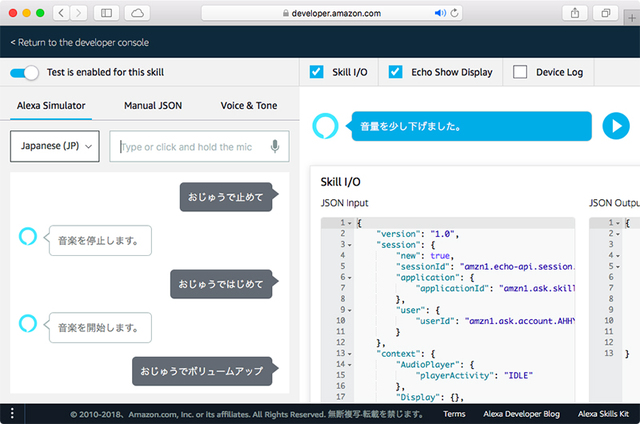Collapse the "session" block at line 3

point(349,244)
